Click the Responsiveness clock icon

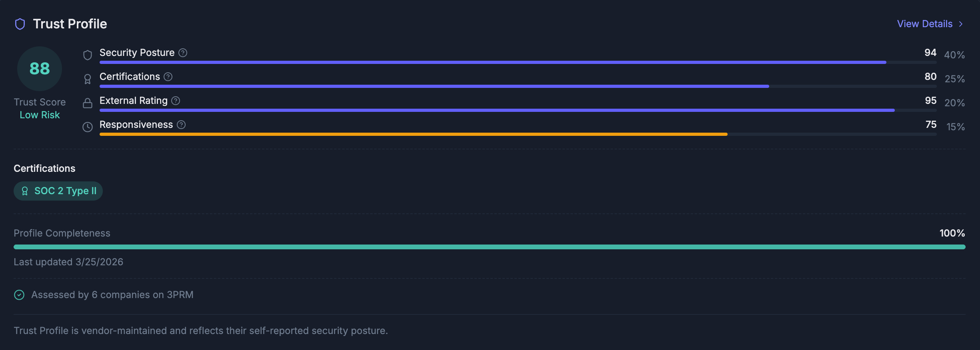87,127
